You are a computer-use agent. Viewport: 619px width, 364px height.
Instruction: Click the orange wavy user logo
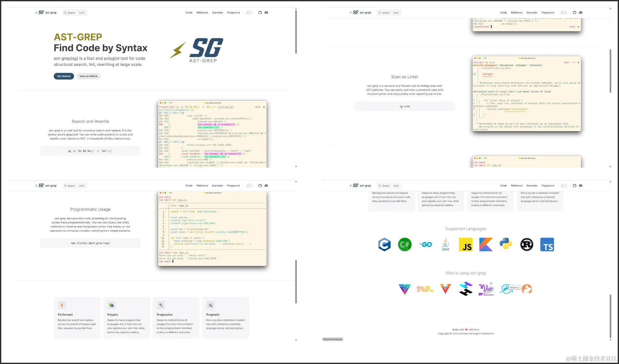425,289
